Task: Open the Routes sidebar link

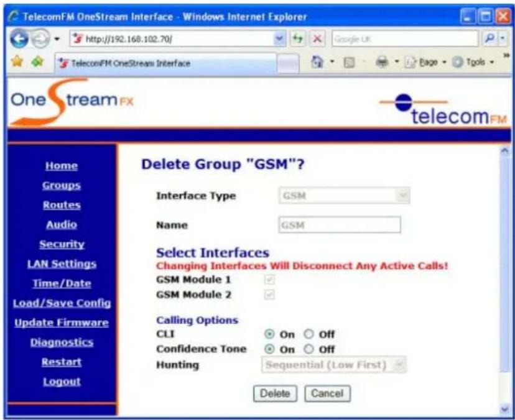Action: [x=62, y=205]
